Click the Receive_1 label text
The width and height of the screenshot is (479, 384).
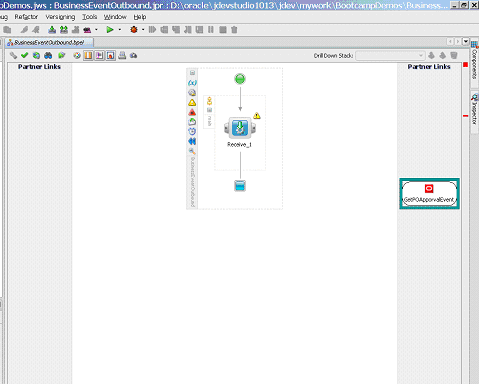point(239,144)
